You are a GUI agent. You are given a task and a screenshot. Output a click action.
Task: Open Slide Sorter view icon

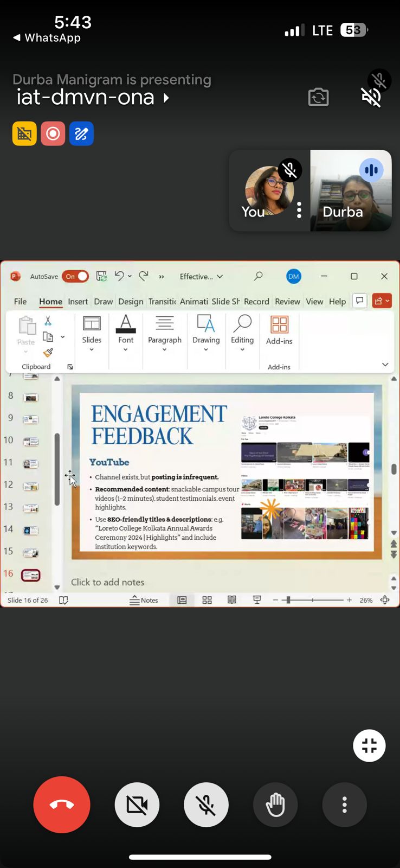point(207,600)
